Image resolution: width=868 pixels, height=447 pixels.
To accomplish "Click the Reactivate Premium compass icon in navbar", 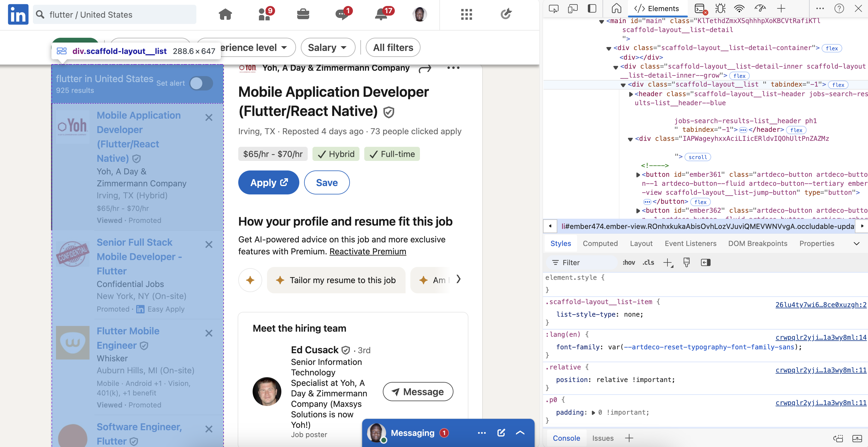I will [x=506, y=14].
